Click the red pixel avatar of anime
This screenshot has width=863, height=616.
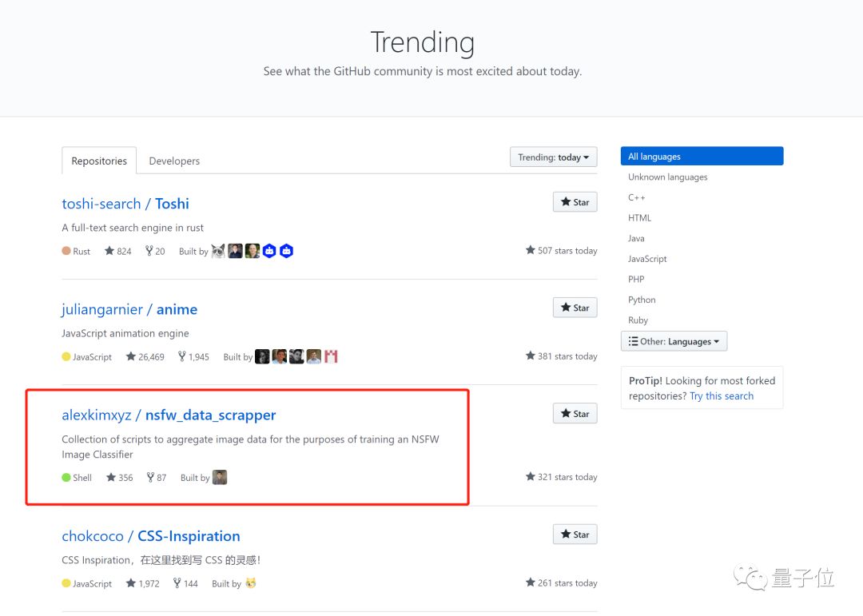click(331, 356)
